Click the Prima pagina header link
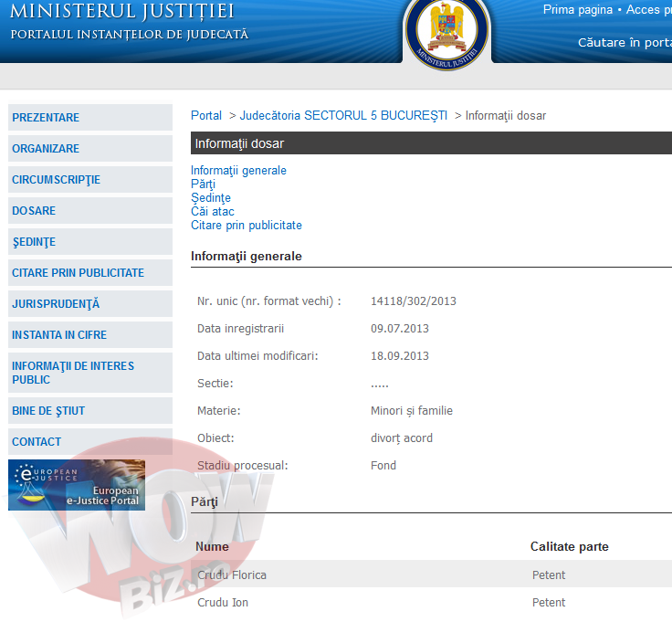Viewport: 672px width, 622px height. pos(578,10)
